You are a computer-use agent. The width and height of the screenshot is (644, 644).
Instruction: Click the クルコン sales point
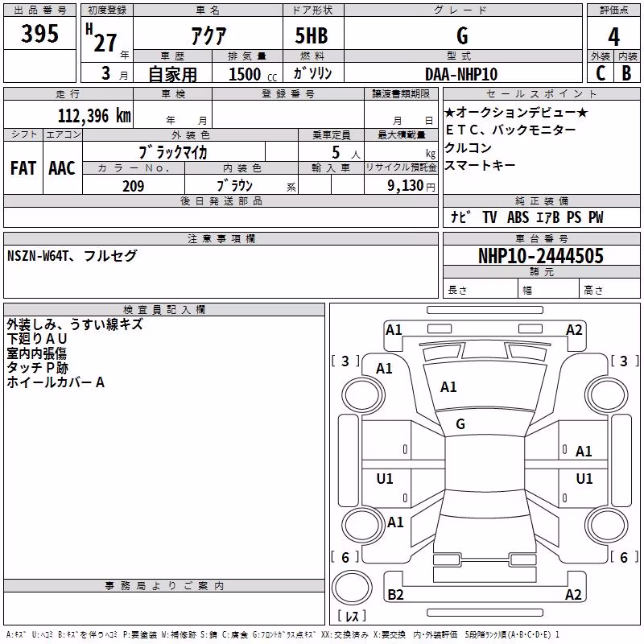[x=469, y=147]
